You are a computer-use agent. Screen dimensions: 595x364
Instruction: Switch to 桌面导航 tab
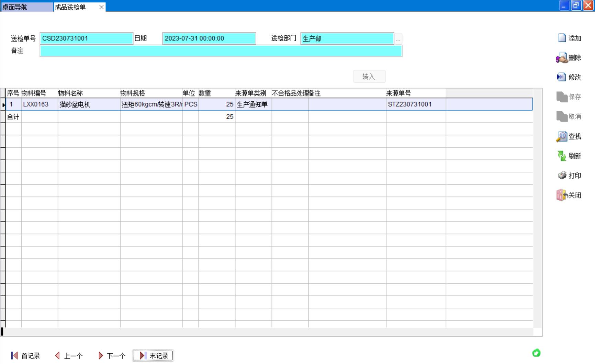point(27,7)
